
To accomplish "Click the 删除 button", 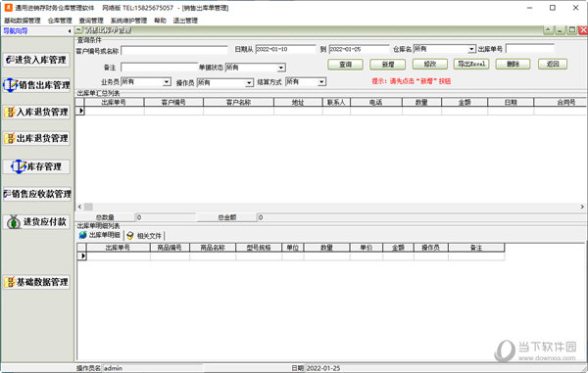I will [513, 64].
